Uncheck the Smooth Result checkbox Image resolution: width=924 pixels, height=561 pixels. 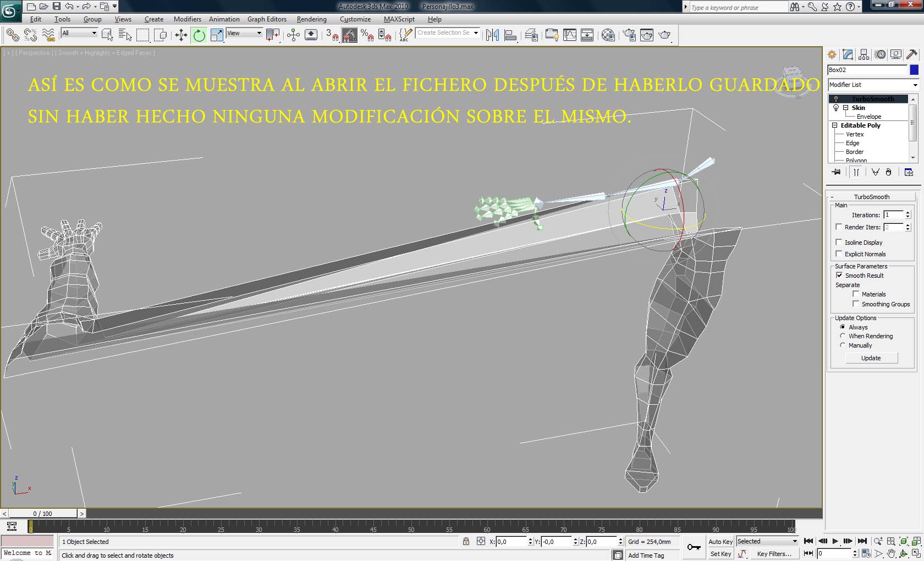click(x=839, y=275)
